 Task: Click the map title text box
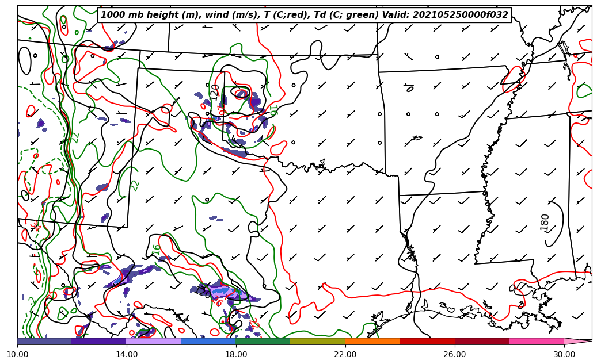point(305,15)
